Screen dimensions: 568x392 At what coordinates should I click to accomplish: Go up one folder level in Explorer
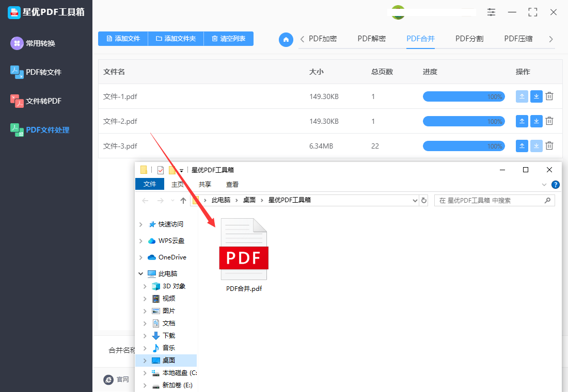[x=183, y=201]
